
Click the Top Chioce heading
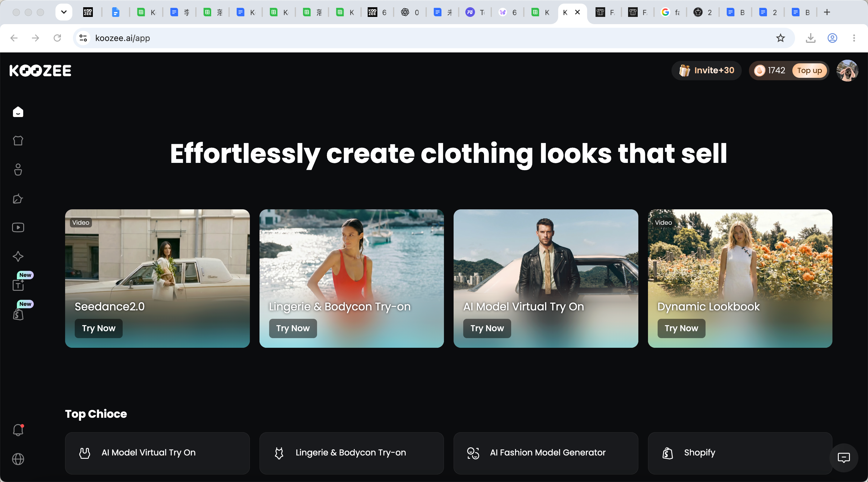[96, 414]
